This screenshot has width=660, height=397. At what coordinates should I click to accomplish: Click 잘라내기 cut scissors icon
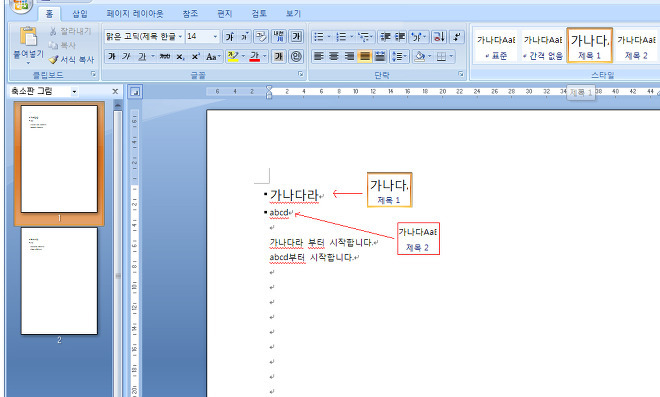[x=53, y=31]
